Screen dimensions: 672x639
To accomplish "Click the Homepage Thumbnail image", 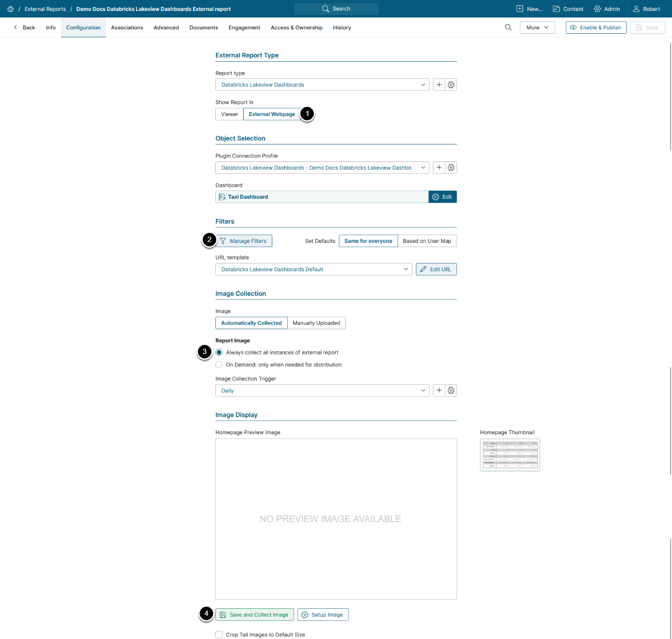I will click(x=510, y=455).
